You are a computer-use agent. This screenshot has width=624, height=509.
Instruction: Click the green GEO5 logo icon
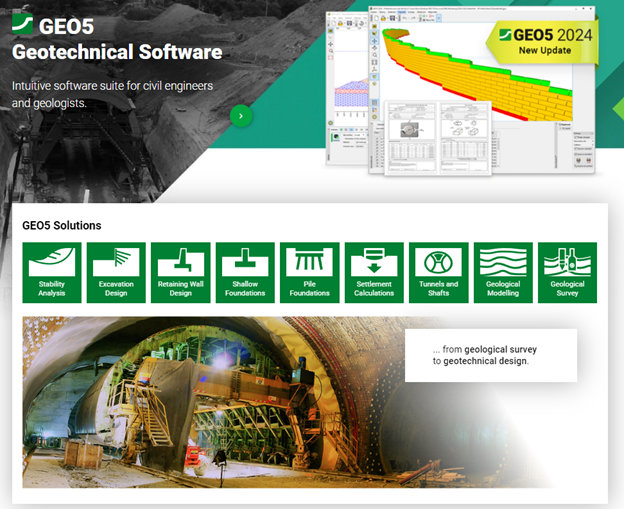[22, 24]
